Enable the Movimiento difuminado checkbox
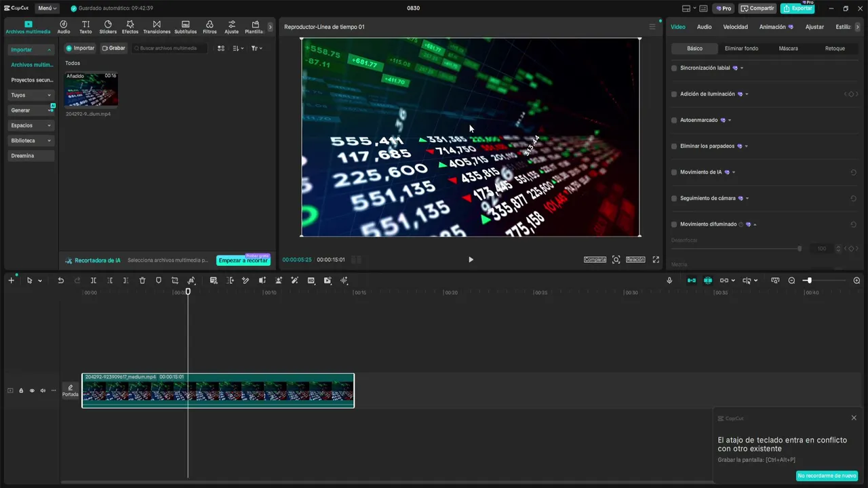This screenshot has width=868, height=488. [x=674, y=224]
